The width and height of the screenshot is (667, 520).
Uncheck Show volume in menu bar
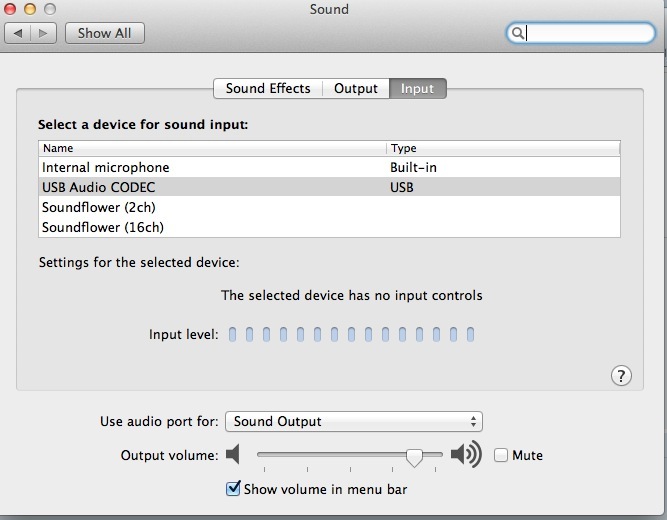pos(233,489)
